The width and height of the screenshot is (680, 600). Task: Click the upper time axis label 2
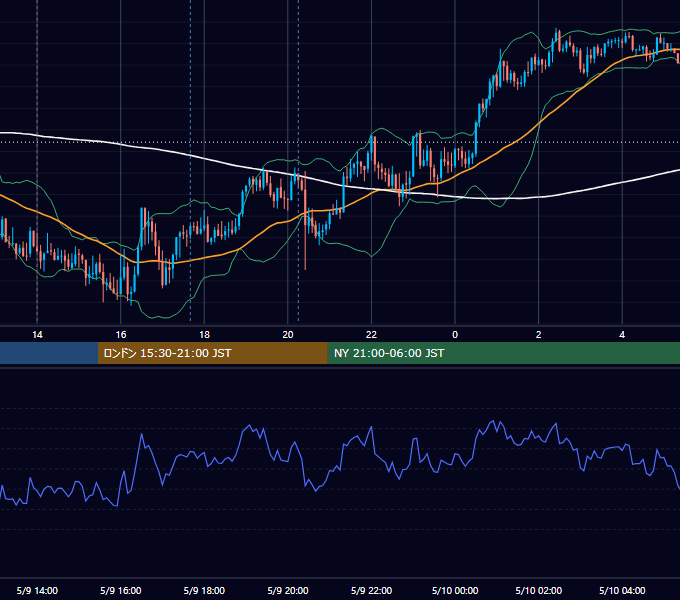pos(539,335)
